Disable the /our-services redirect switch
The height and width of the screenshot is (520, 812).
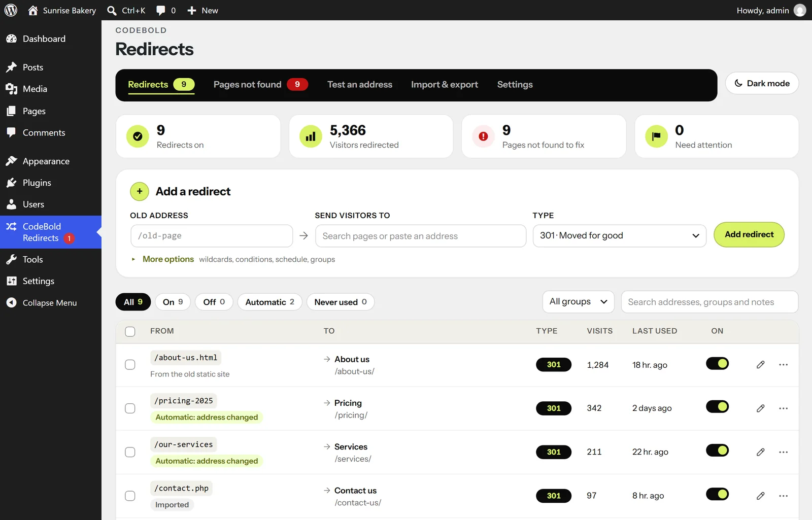717,450
